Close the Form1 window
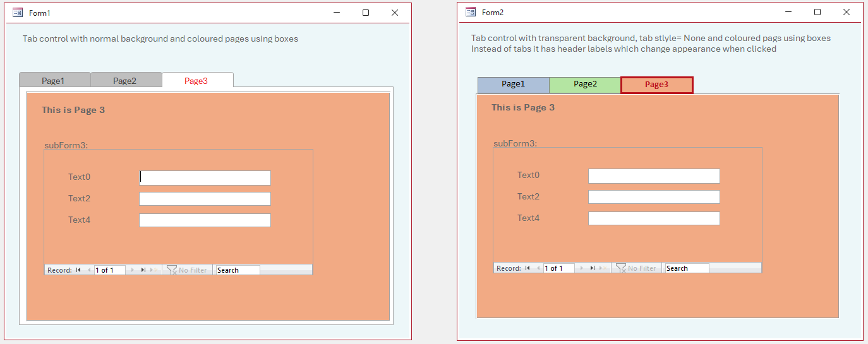 (x=395, y=13)
